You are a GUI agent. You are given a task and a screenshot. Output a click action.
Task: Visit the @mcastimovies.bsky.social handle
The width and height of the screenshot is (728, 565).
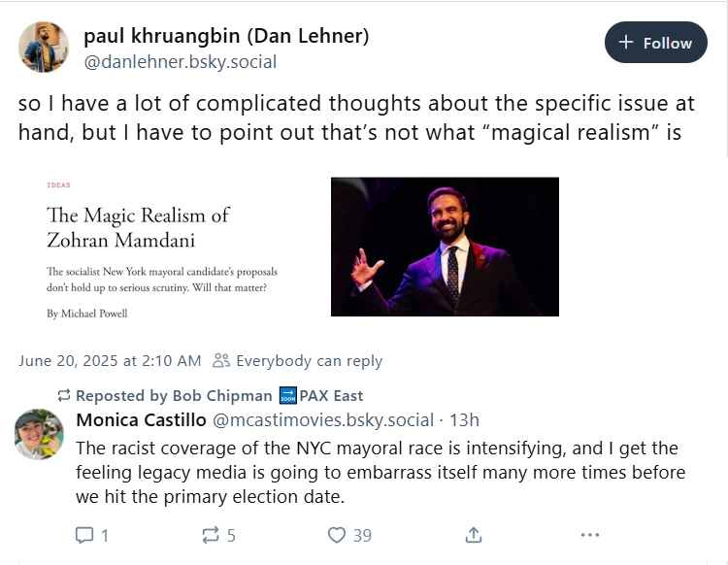pos(323,420)
